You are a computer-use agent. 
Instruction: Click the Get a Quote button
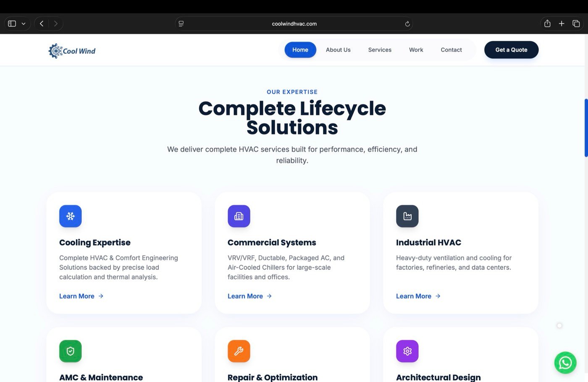click(511, 50)
